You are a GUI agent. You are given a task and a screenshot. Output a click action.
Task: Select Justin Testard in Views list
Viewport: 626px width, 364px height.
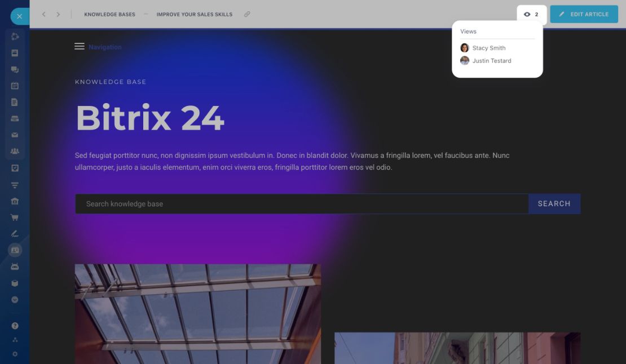pyautogui.click(x=491, y=61)
